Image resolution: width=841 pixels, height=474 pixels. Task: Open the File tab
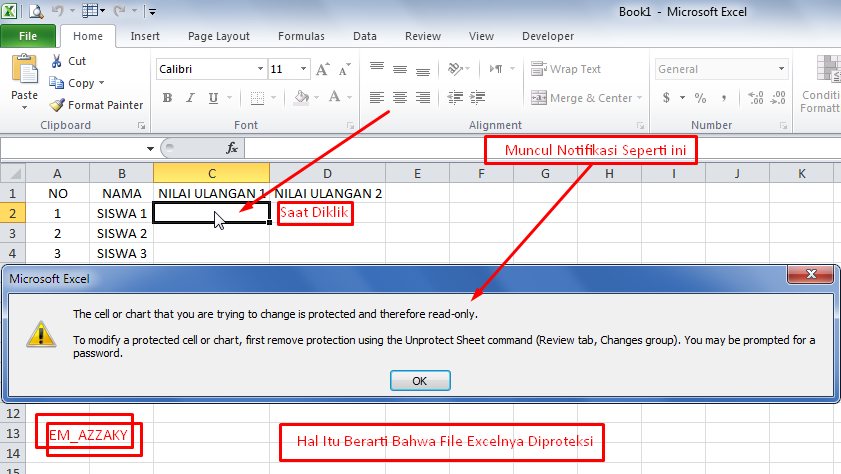pyautogui.click(x=28, y=36)
